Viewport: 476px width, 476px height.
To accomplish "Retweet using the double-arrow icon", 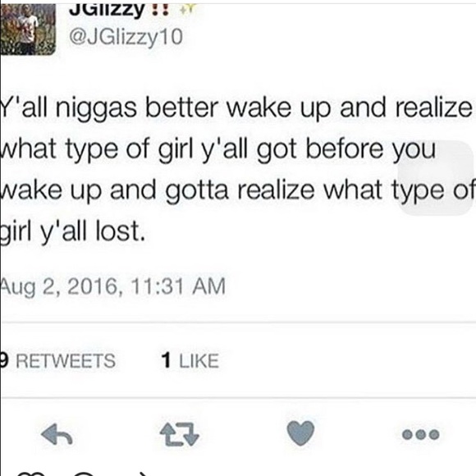I will [x=180, y=434].
